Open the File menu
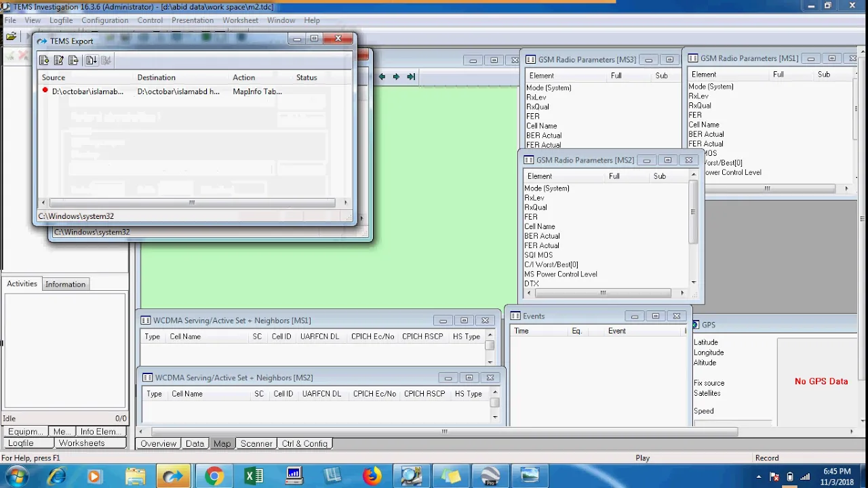 coord(10,20)
